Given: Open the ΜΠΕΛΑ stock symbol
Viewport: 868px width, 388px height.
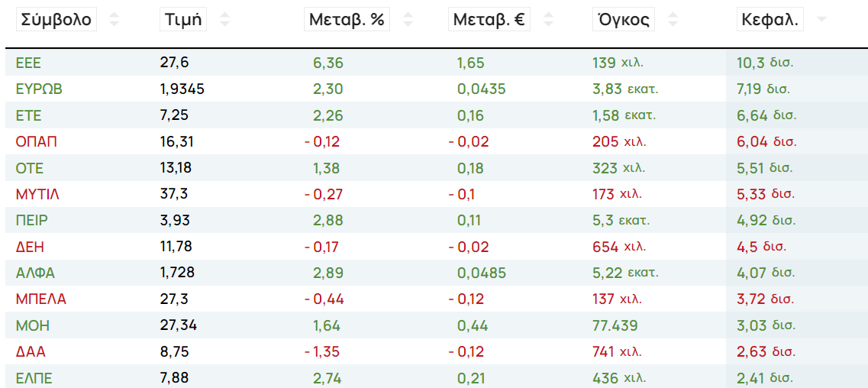Looking at the screenshot, I should click(x=41, y=299).
